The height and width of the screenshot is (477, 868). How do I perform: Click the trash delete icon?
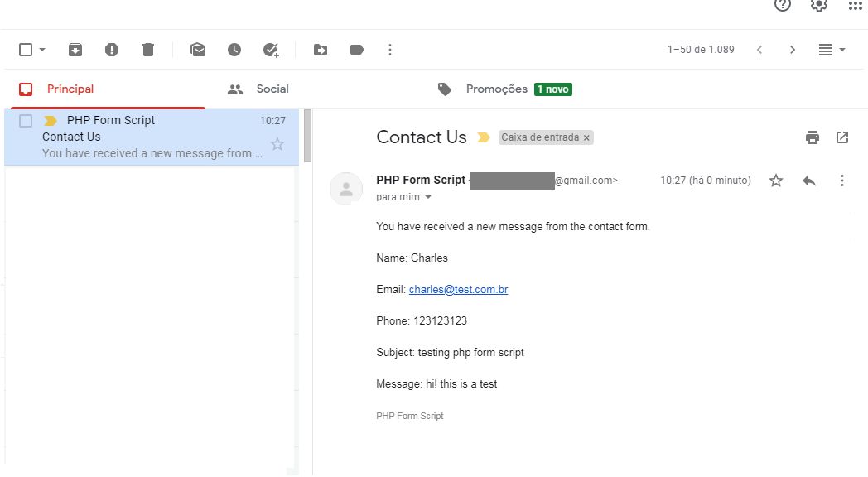[x=148, y=50]
